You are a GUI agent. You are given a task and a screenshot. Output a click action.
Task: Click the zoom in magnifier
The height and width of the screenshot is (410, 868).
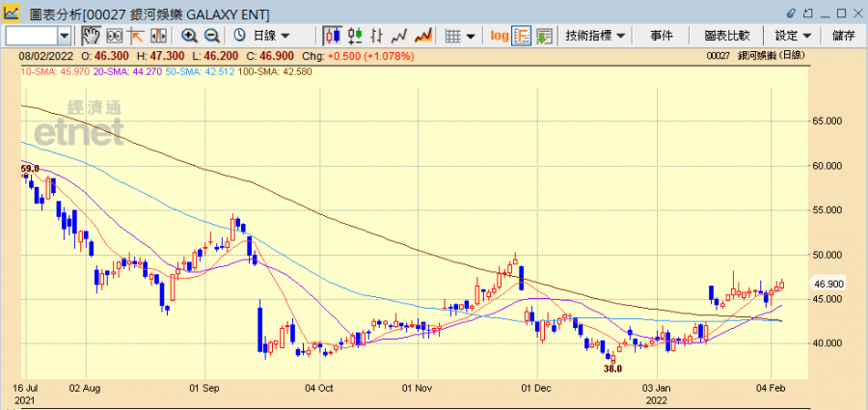pyautogui.click(x=190, y=36)
